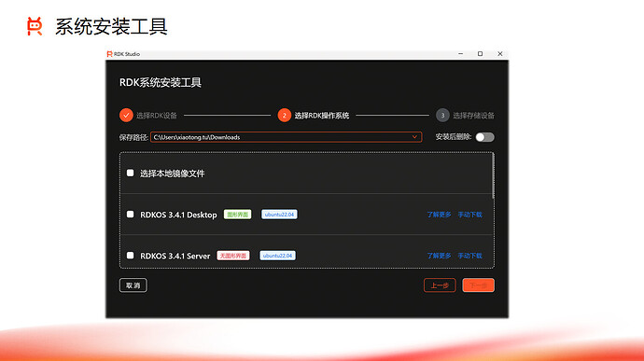
Task: Click the ubuntu22.04 tag on Desktop row
Action: click(279, 215)
